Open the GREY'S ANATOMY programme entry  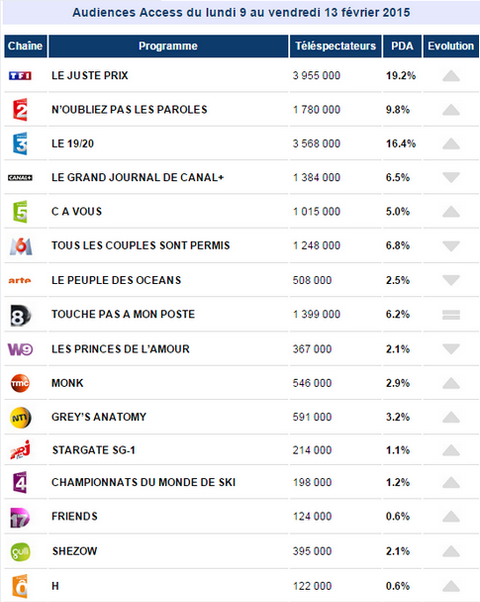pyautogui.click(x=99, y=417)
